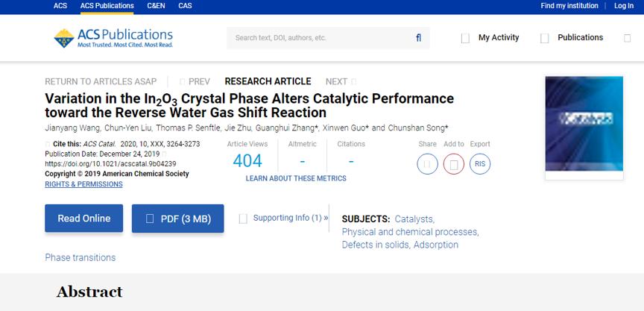Click the search text input field
Screen dimensions: 644x311
click(321, 38)
